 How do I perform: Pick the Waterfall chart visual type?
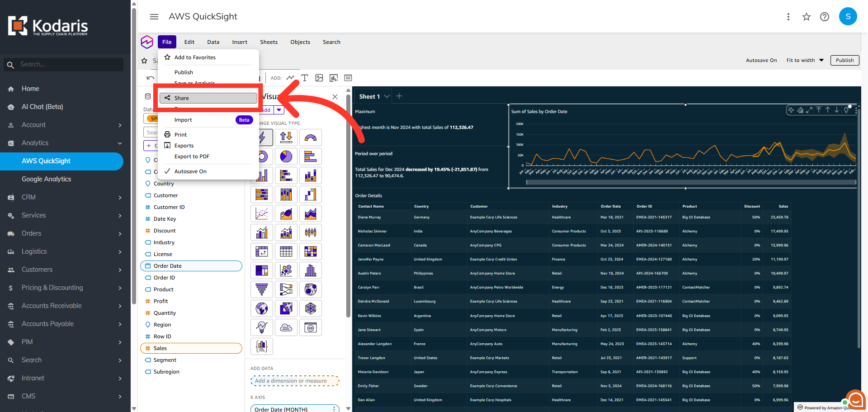[x=311, y=194]
